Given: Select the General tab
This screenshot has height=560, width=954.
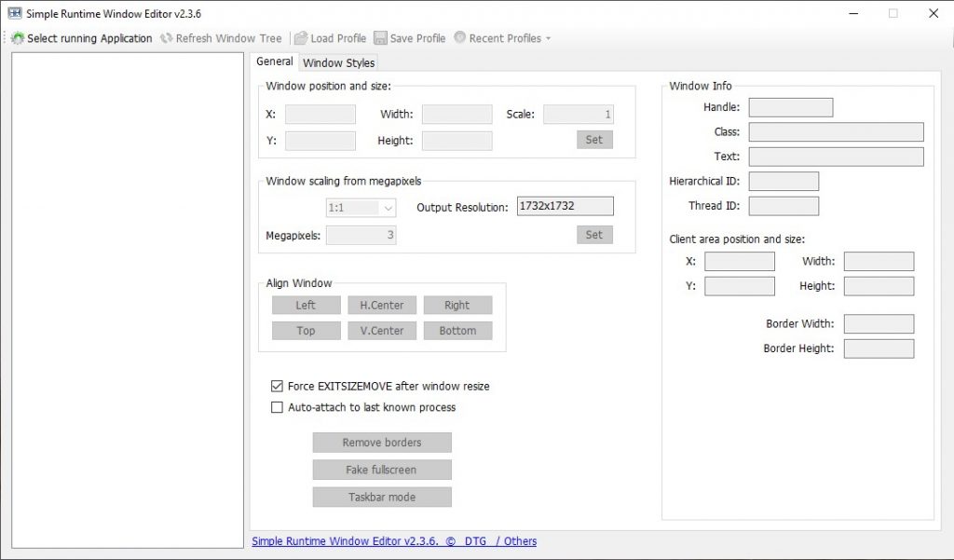Looking at the screenshot, I should 274,61.
